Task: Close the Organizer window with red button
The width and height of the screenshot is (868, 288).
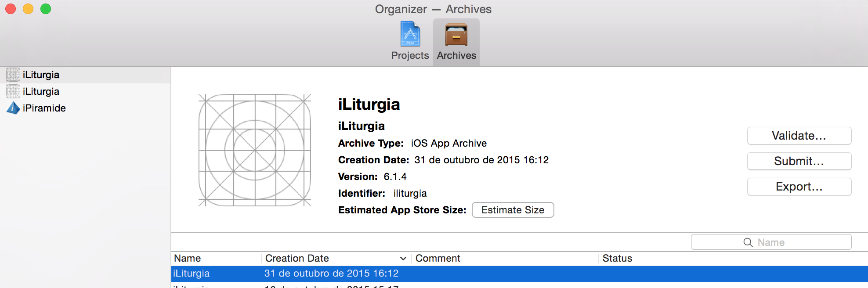Action: 11,9
